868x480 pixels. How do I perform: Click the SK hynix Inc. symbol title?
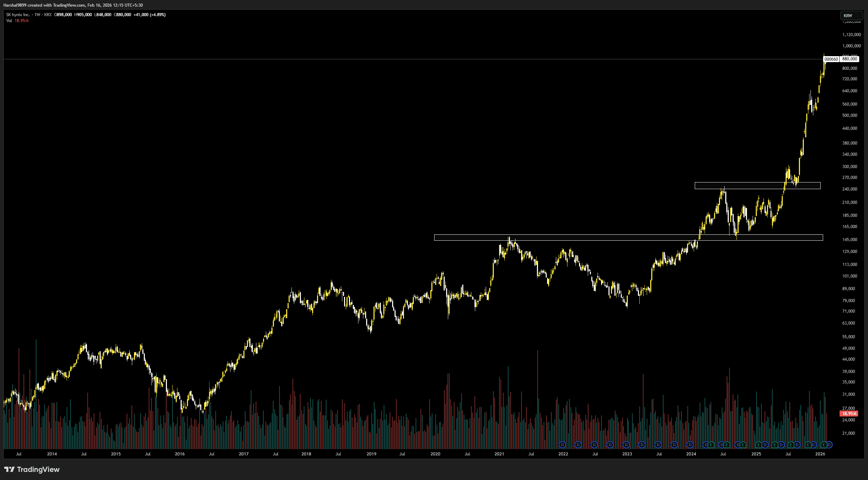click(18, 15)
